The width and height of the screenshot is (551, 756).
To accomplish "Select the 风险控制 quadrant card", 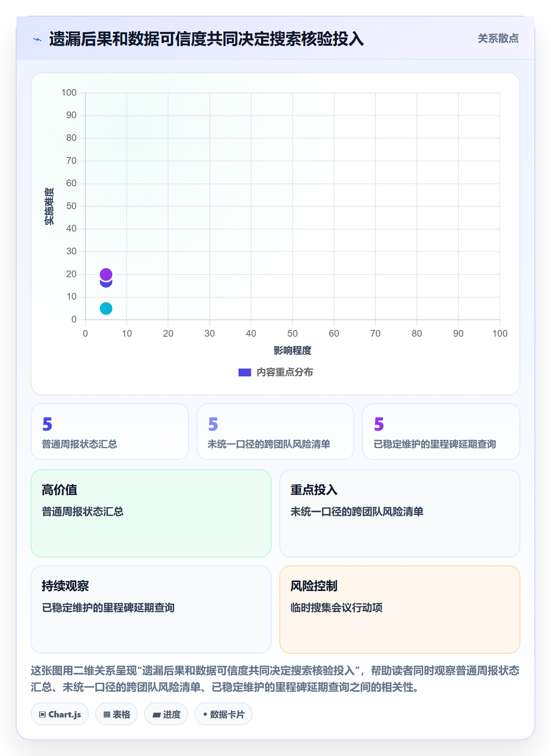I will (400, 610).
